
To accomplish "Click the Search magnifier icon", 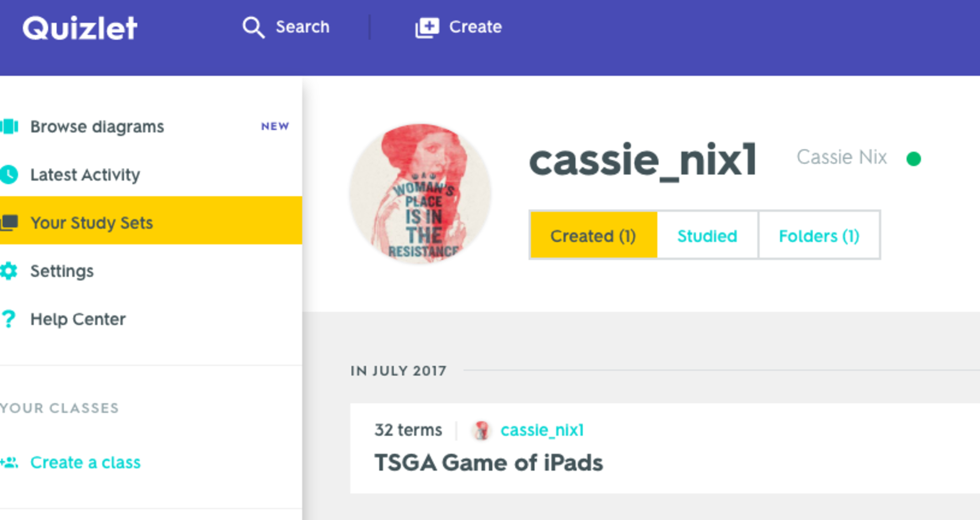I will coord(253,27).
